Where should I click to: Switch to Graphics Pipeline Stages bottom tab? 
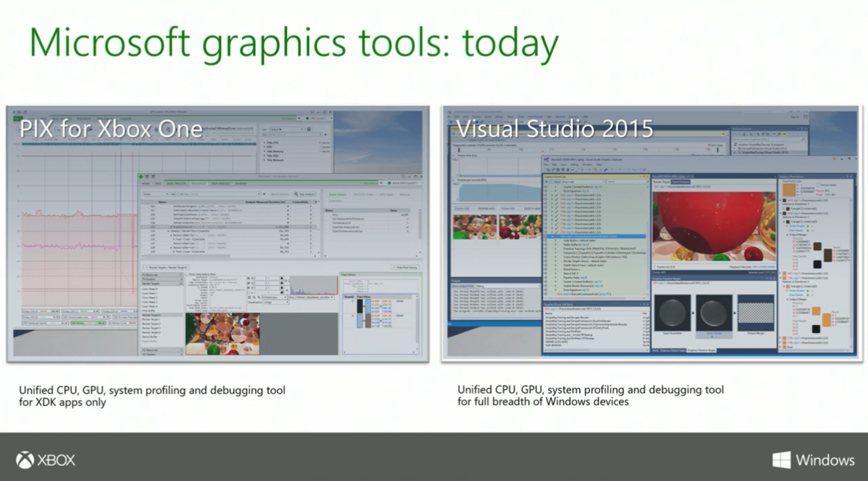coord(701,350)
